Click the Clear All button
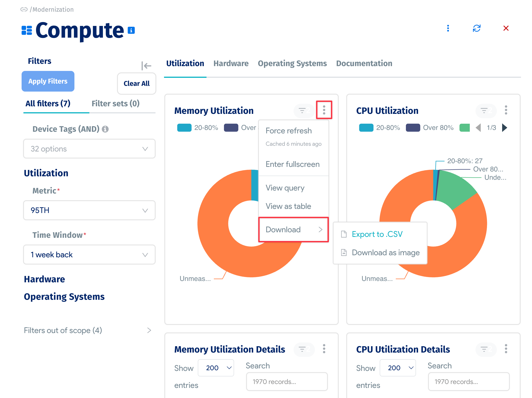The image size is (532, 398). coord(136,83)
